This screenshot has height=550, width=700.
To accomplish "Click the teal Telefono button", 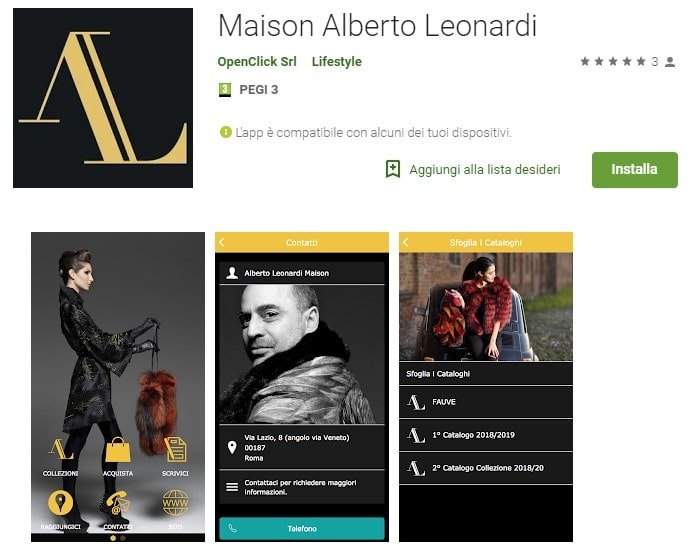I will pyautogui.click(x=302, y=529).
